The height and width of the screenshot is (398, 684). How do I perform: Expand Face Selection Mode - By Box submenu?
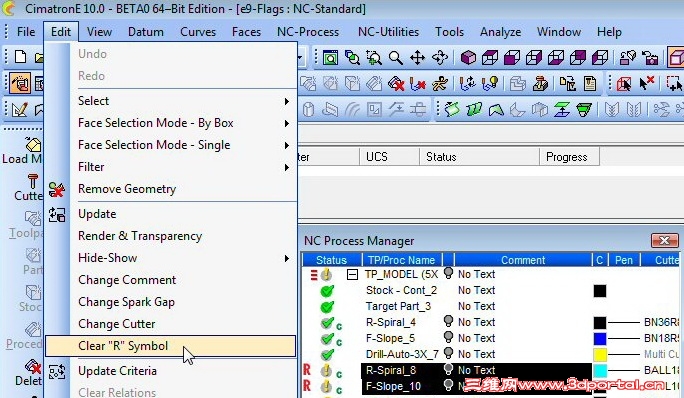click(287, 124)
